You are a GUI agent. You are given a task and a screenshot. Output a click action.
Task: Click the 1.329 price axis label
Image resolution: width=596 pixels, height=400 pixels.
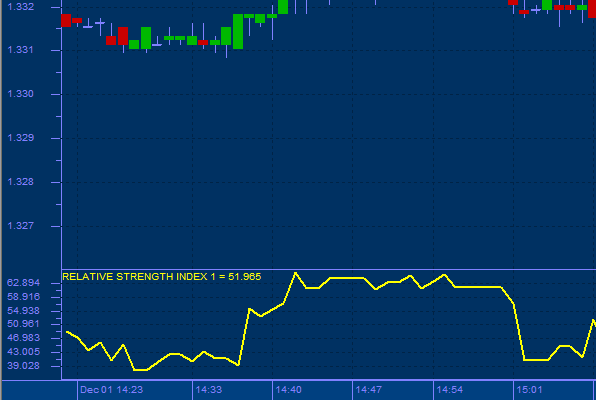click(21, 138)
